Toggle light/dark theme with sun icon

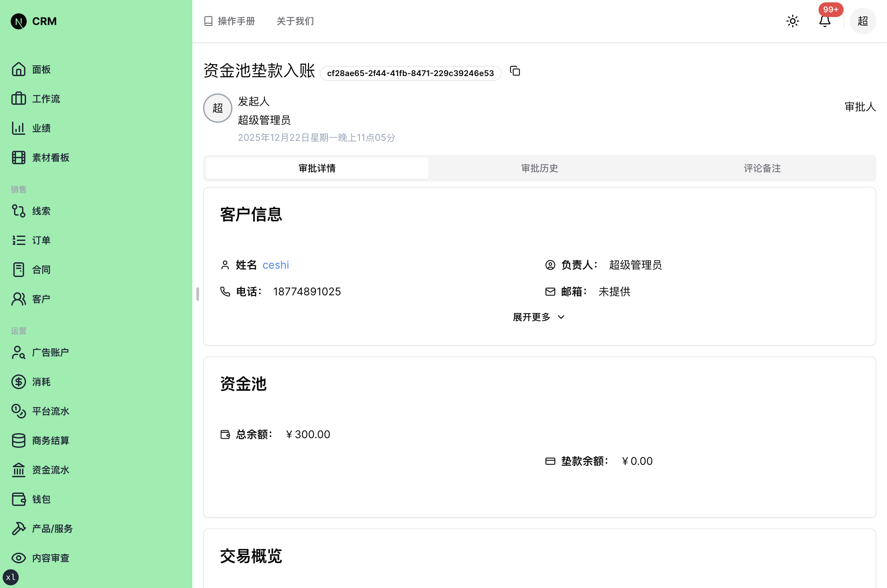tap(792, 21)
